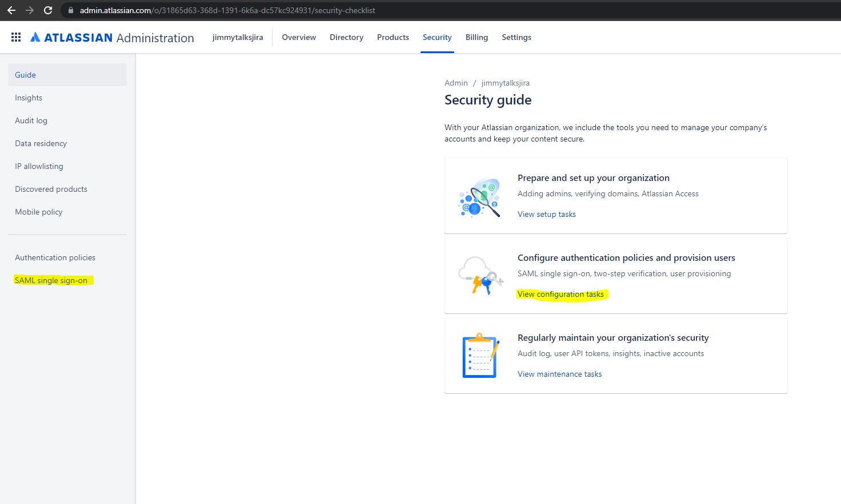The image size is (841, 504).
Task: Open the View configuration tasks link
Action: tap(560, 294)
